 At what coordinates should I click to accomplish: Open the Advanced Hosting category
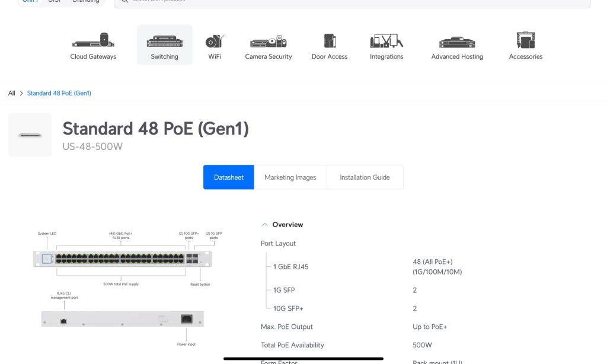457,46
